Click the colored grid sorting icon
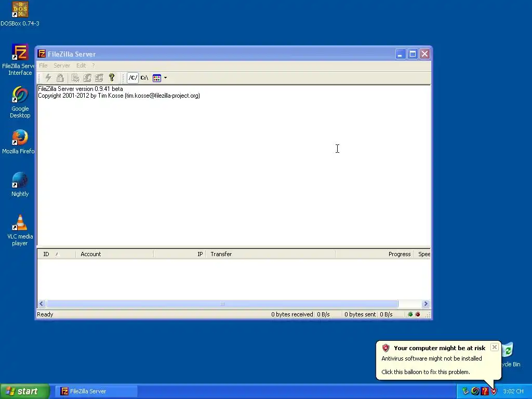532x399 pixels. point(157,78)
